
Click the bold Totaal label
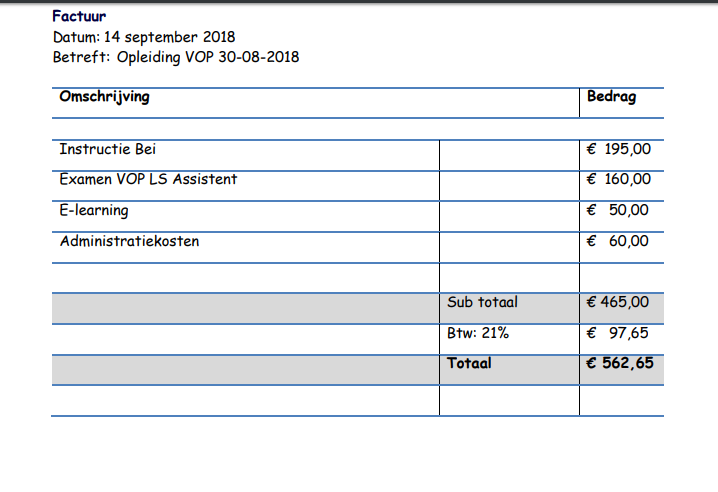coord(469,364)
